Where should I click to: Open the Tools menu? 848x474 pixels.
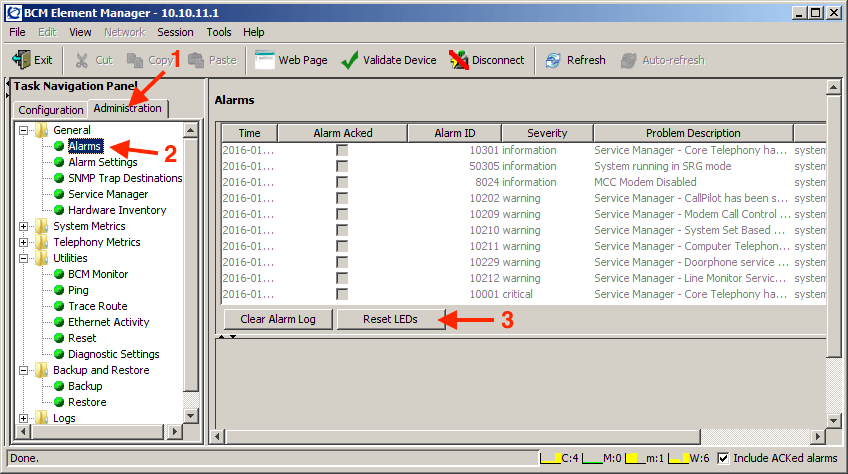[219, 32]
